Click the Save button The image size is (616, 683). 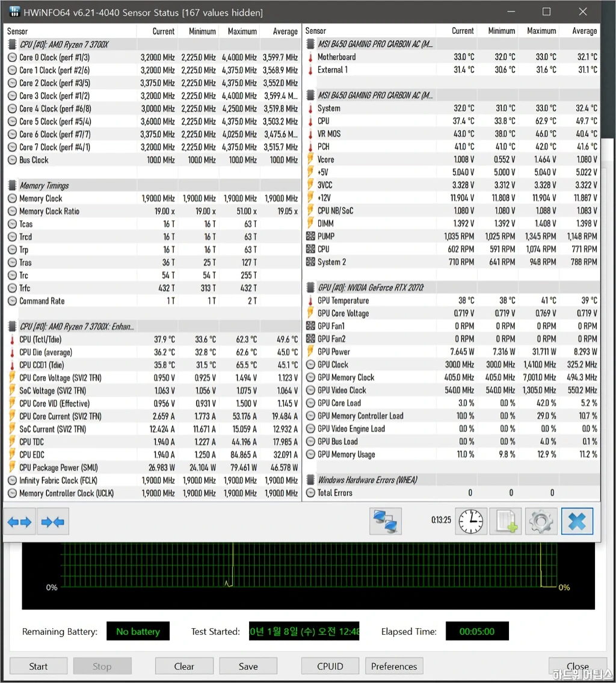(248, 666)
